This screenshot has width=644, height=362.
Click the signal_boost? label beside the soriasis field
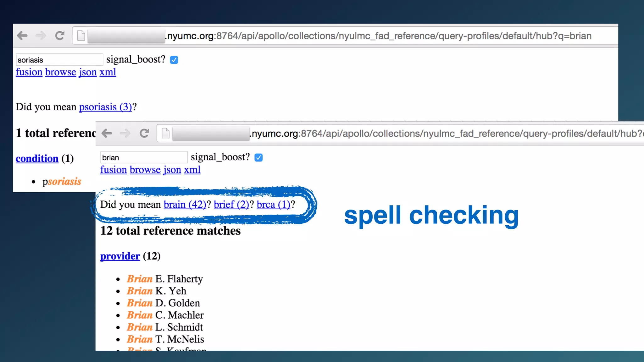click(x=136, y=59)
